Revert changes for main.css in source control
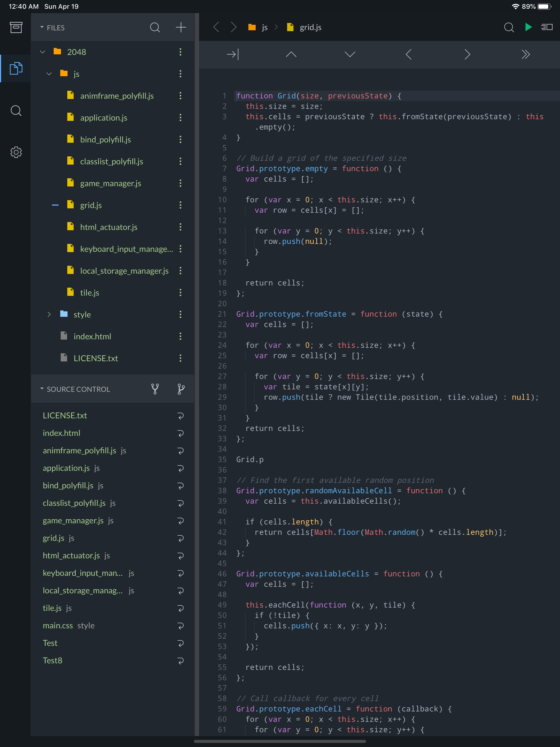 [181, 626]
